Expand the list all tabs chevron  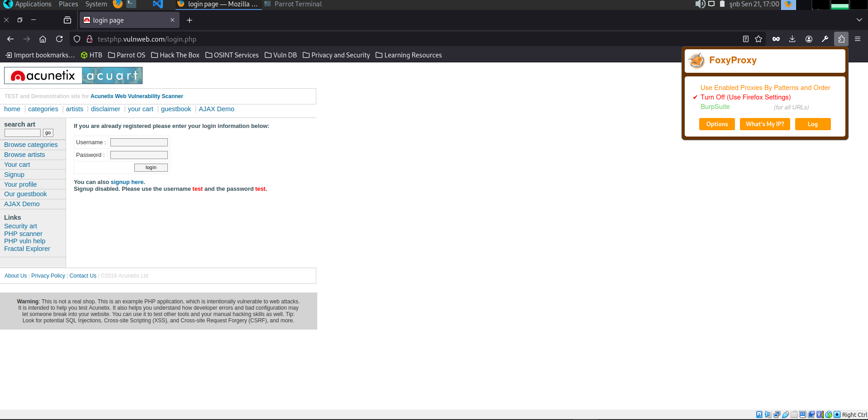point(859,20)
